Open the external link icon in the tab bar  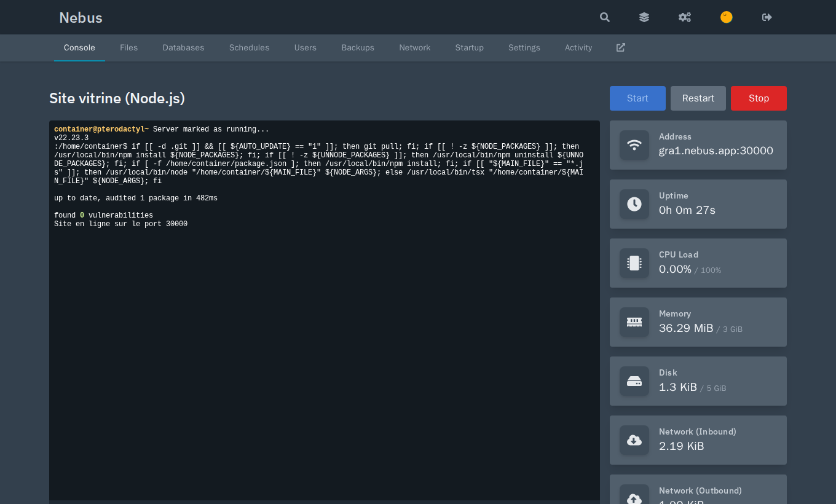tap(621, 47)
